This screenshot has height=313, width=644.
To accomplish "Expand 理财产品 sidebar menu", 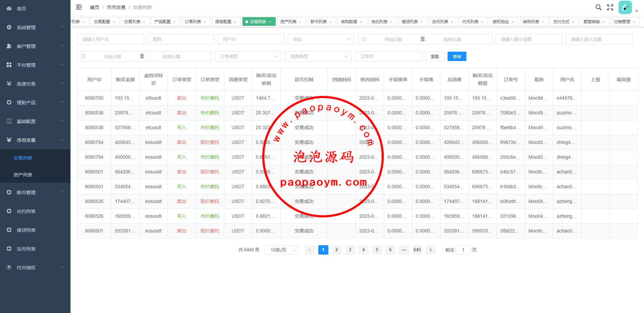I will 35,103.
